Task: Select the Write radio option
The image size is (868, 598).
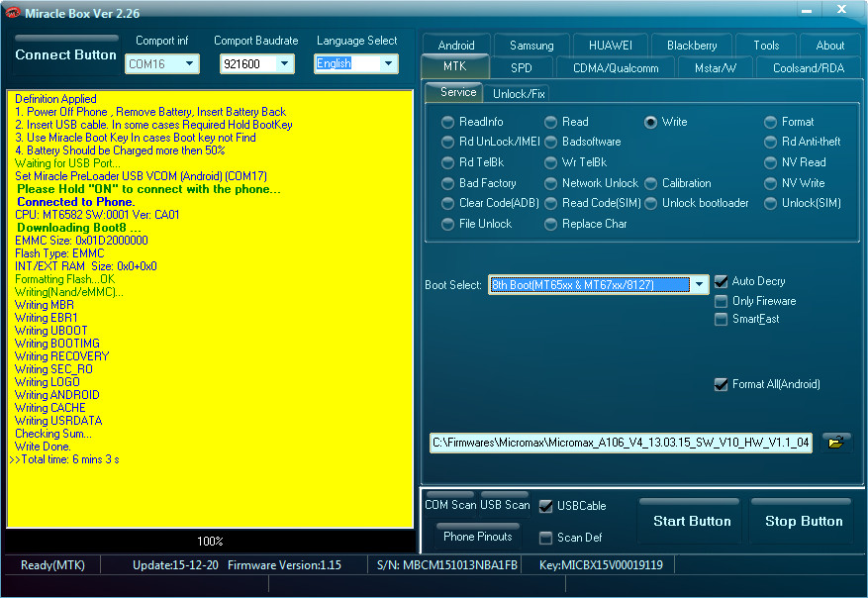Action: click(x=650, y=122)
